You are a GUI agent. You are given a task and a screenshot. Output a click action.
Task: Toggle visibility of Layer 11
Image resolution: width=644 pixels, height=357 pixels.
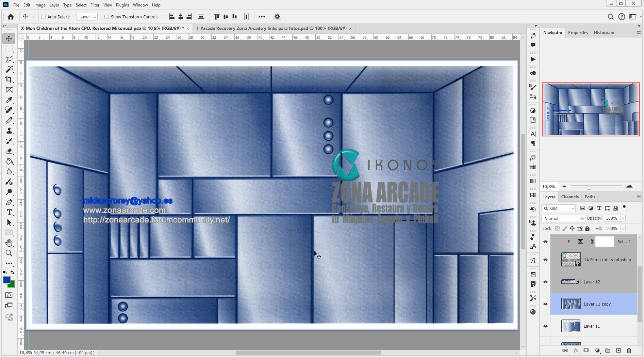point(545,326)
